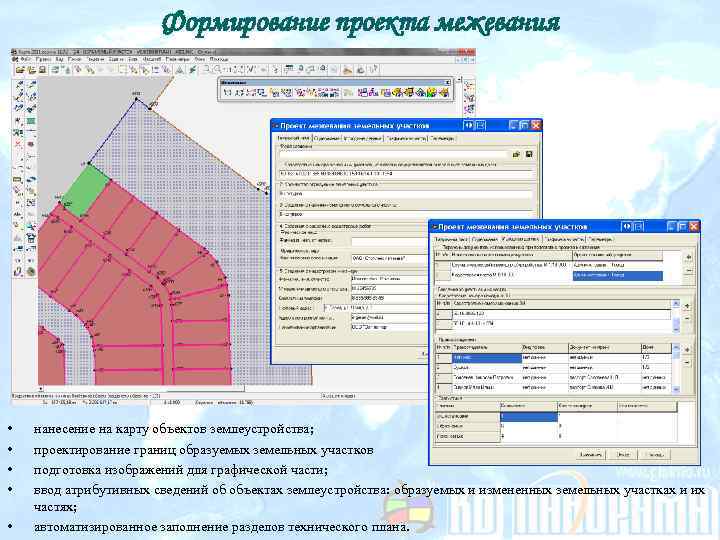Switch to Графическая часть tab in front dialog
The width and height of the screenshot is (720, 540).
[x=565, y=239]
